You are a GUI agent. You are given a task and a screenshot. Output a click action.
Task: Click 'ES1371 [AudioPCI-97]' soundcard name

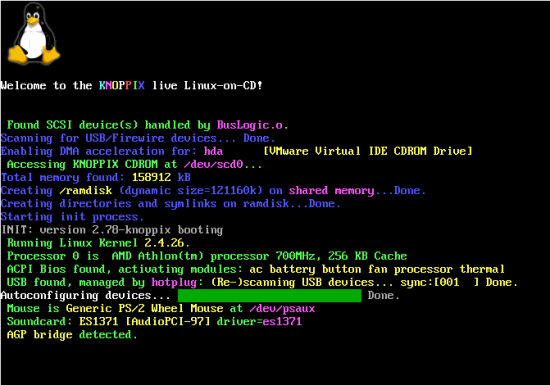tap(145, 322)
